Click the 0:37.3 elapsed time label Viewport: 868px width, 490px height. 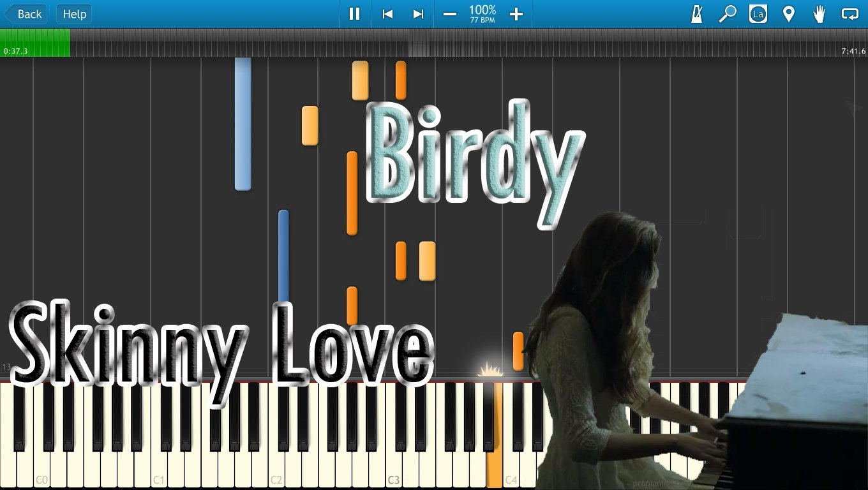(x=15, y=51)
